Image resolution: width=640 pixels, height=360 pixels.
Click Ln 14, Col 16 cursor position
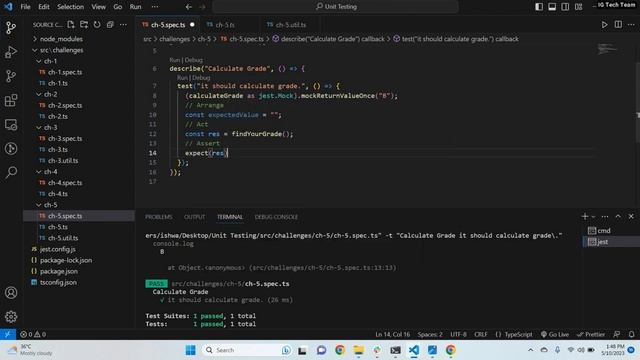pyautogui.click(x=393, y=334)
